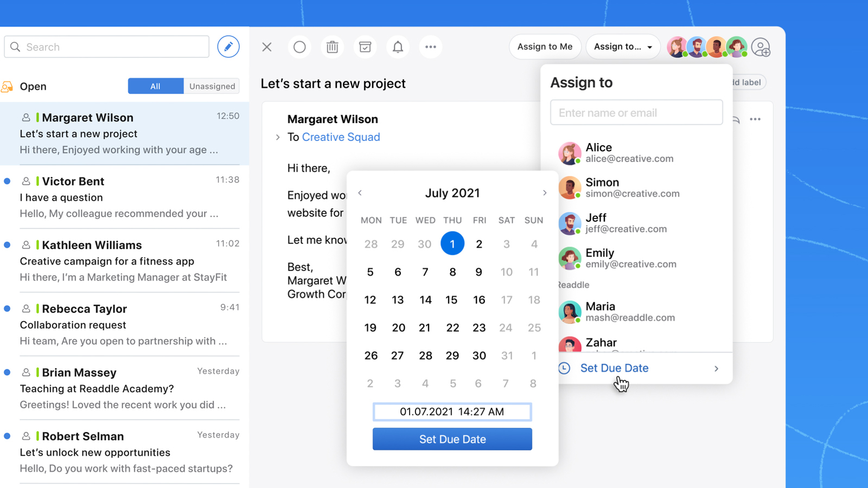Select Alice's avatar in assign list

[570, 153]
